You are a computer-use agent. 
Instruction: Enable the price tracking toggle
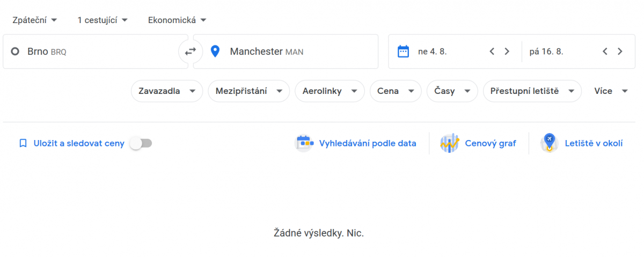(x=142, y=143)
